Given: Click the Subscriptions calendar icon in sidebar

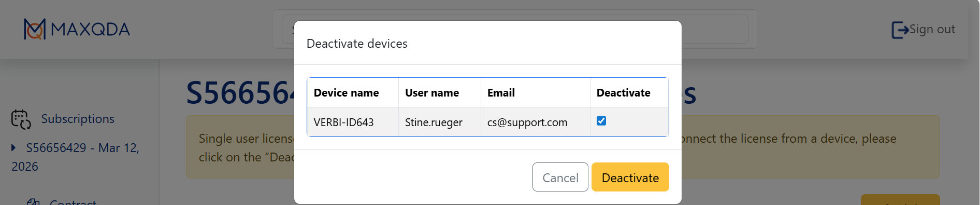Looking at the screenshot, I should [x=21, y=119].
